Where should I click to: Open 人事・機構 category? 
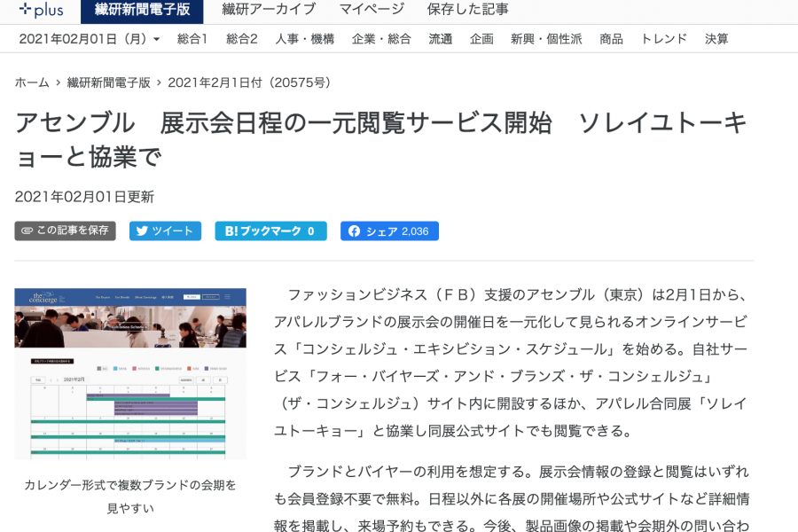[x=304, y=39]
